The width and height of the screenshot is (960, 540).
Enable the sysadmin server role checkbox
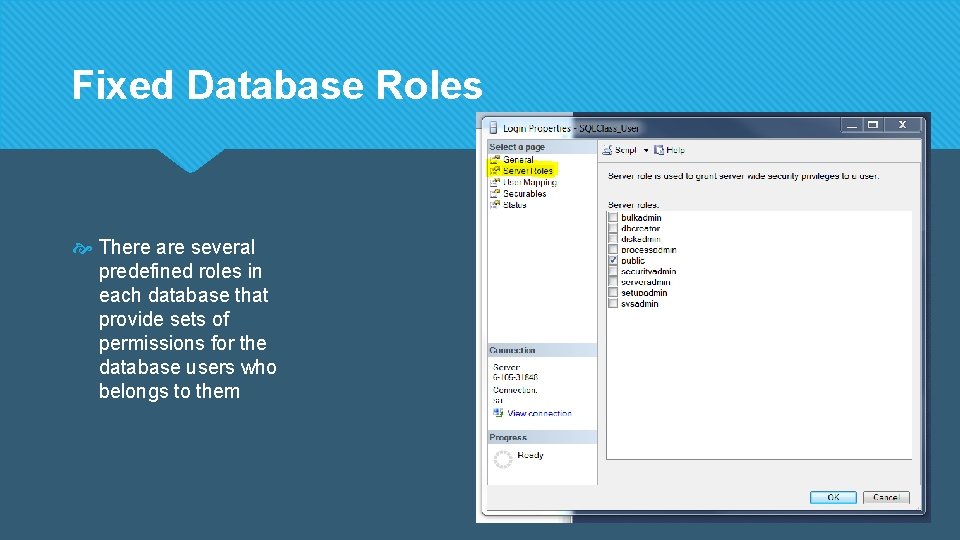click(613, 303)
